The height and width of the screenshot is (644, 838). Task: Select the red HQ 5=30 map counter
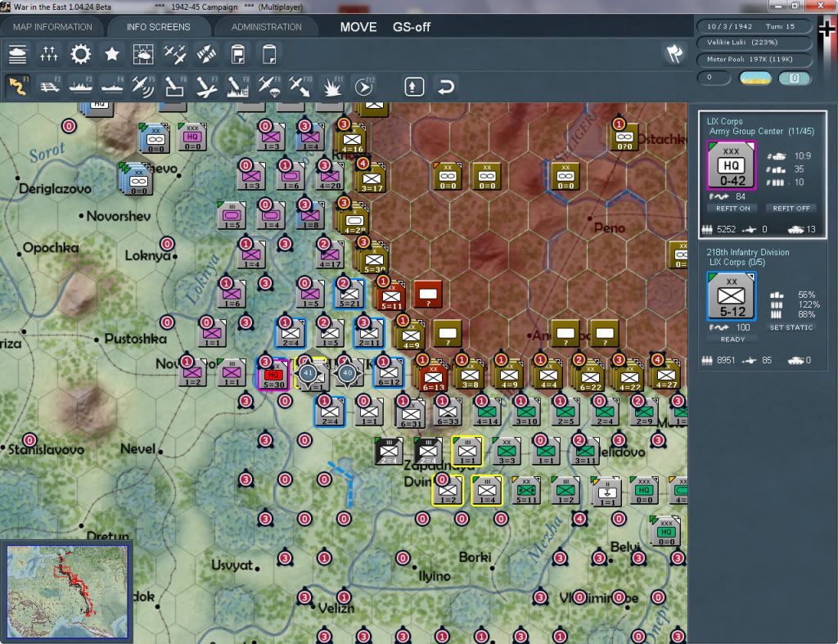(273, 374)
